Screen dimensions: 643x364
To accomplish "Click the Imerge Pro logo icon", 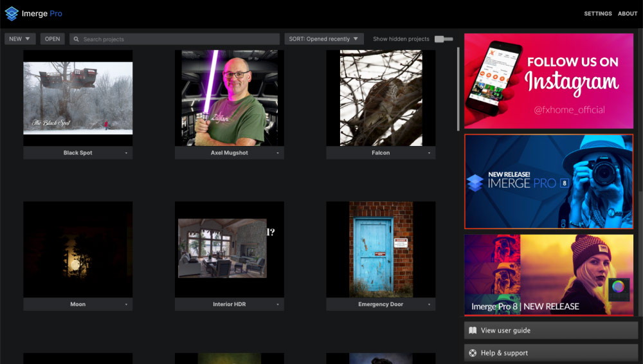I will [12, 14].
